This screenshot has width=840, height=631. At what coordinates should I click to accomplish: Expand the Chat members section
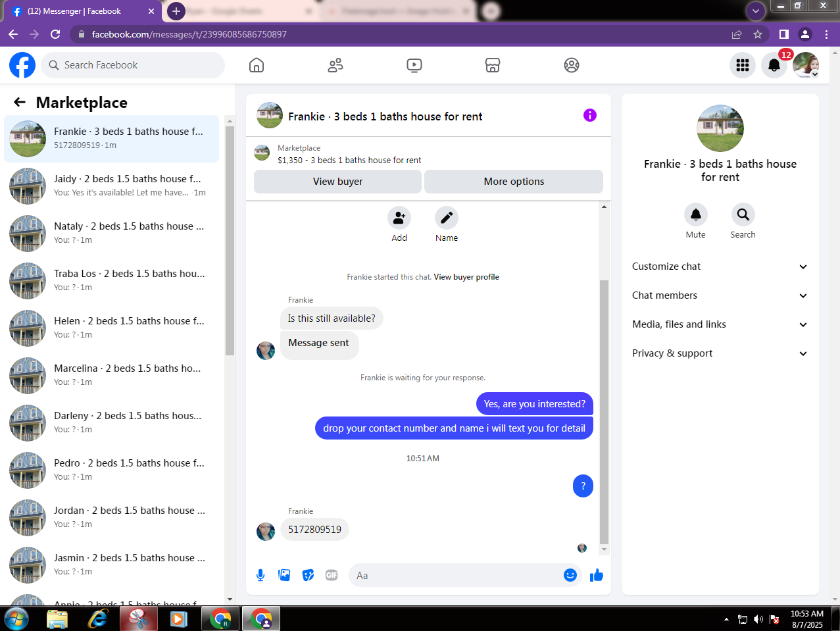[720, 295]
